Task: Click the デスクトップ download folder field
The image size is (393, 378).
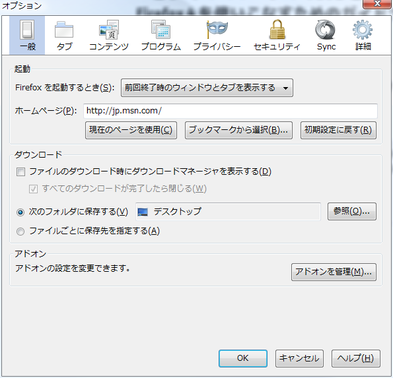Action: pos(228,212)
